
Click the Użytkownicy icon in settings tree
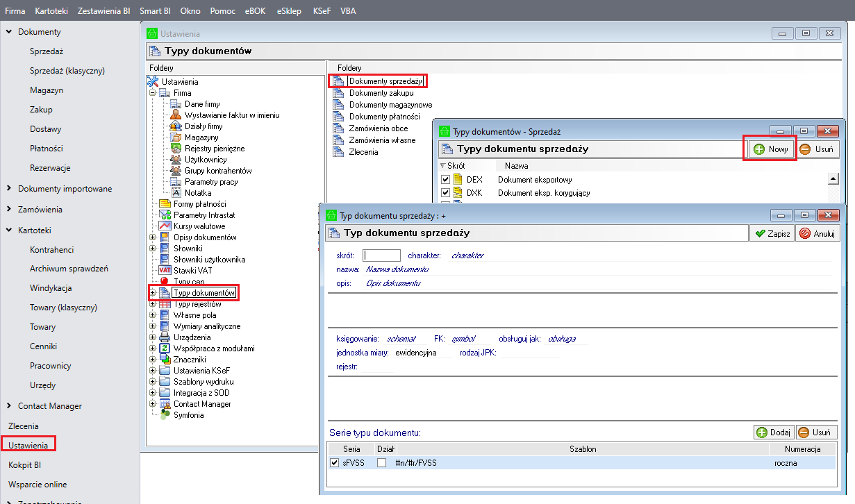point(176,160)
